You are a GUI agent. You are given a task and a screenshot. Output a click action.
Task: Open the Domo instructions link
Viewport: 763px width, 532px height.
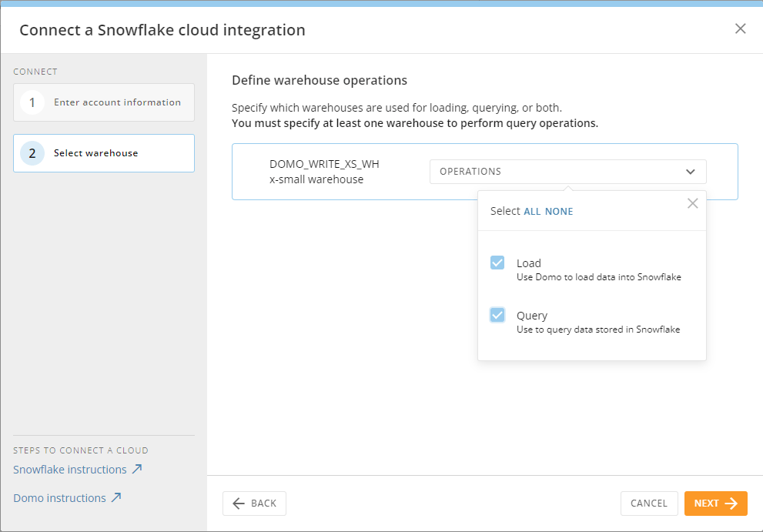(59, 498)
